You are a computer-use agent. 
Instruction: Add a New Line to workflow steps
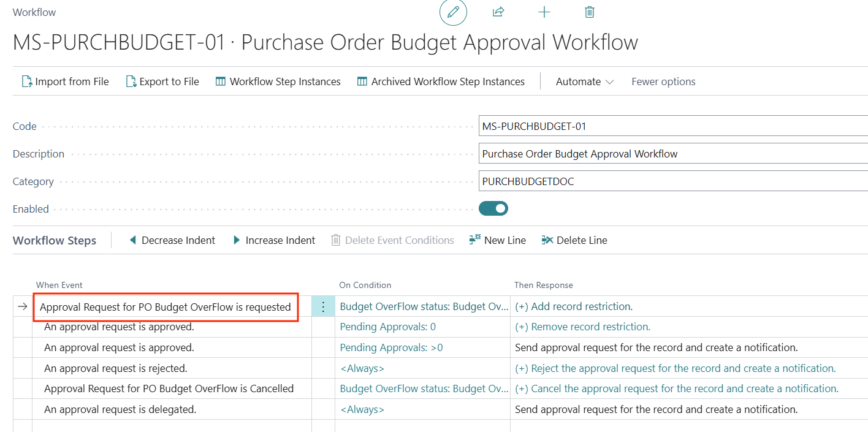(497, 240)
